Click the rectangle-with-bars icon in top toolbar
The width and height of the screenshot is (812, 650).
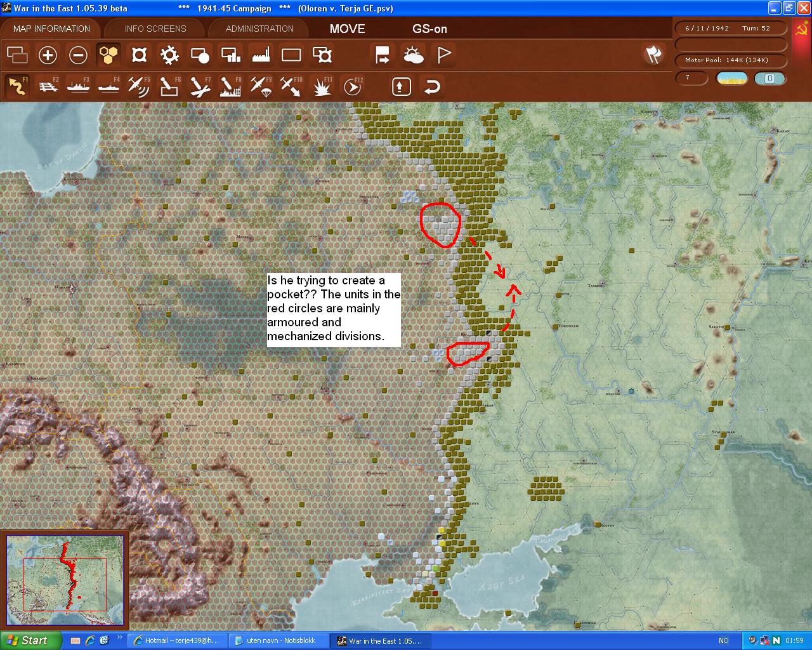click(230, 55)
